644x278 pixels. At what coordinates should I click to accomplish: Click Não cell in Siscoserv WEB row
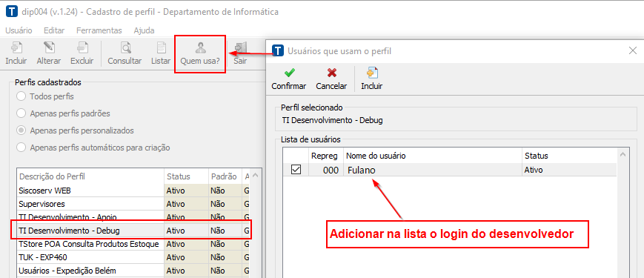point(225,191)
